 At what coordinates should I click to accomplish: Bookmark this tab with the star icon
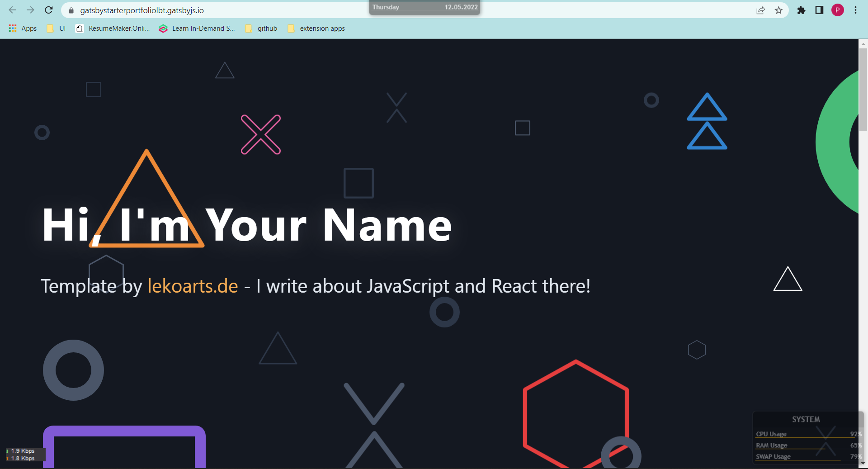(778, 10)
